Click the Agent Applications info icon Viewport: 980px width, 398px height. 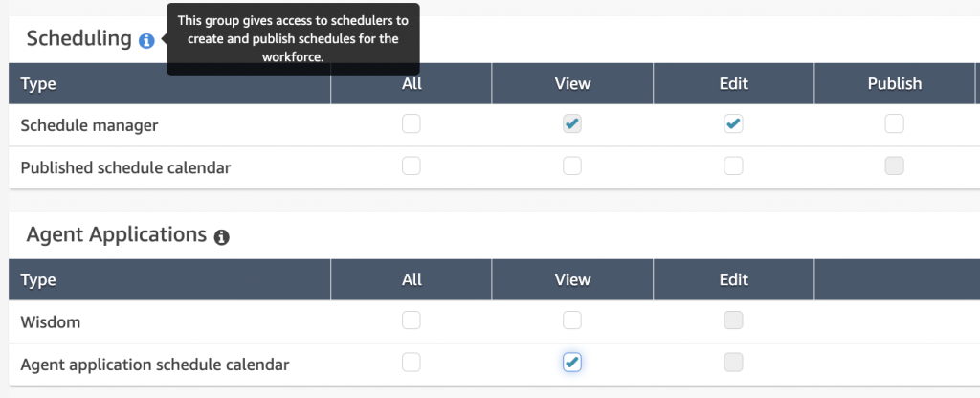222,237
